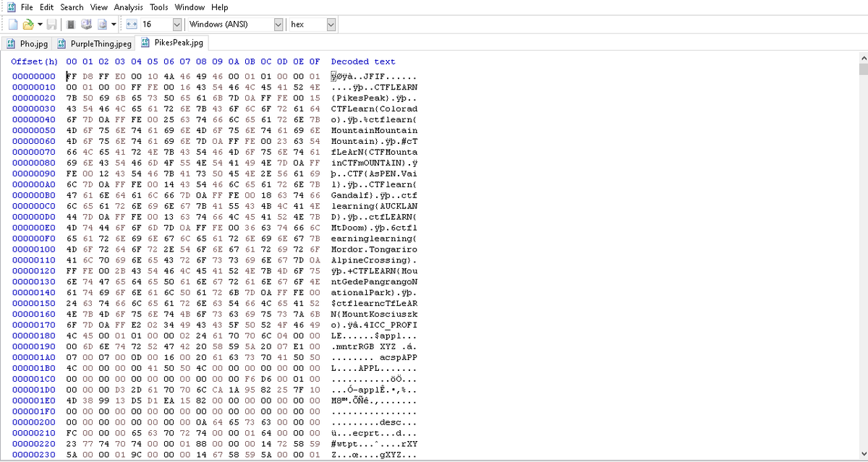Click first byte FF at offset 00000000
The width and height of the screenshot is (868, 462).
tap(72, 76)
